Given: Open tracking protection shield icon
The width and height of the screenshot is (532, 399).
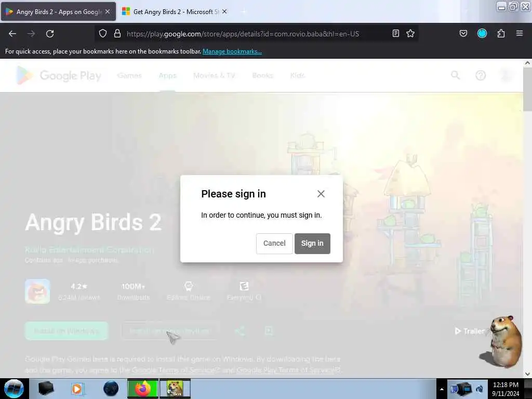Looking at the screenshot, I should click(103, 34).
